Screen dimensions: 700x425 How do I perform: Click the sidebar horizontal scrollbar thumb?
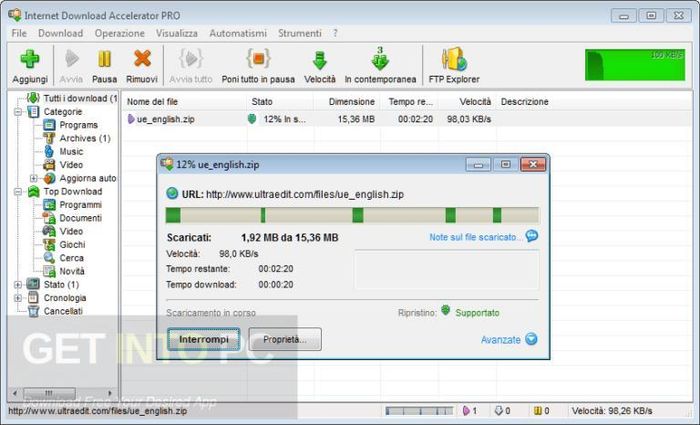coord(49,393)
